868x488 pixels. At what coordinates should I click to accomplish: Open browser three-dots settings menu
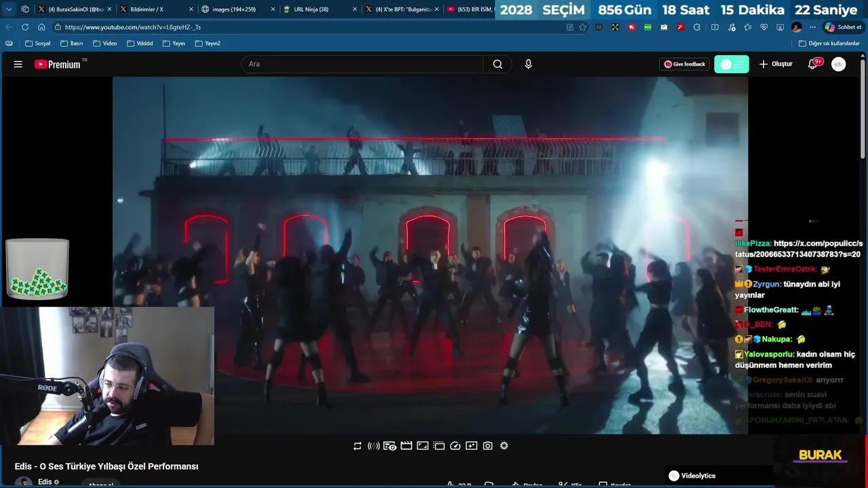(x=812, y=27)
